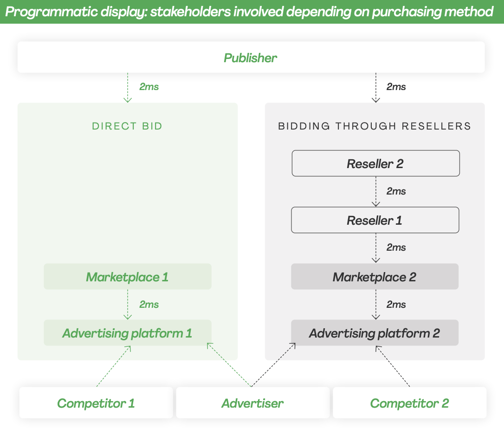
Task: Click 2ms label under Marketplace 1
Action: point(149,305)
